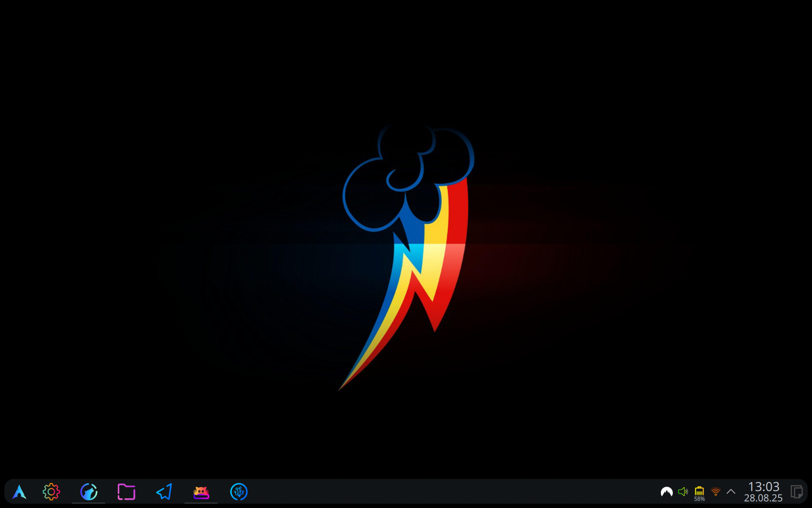The image size is (812, 508).
Task: Click the 28.08.25 date text
Action: click(763, 498)
